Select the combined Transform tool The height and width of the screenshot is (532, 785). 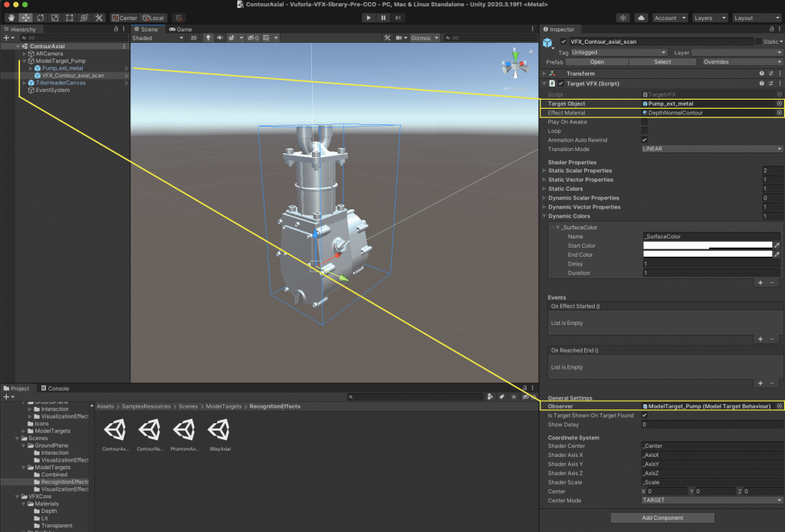point(84,18)
